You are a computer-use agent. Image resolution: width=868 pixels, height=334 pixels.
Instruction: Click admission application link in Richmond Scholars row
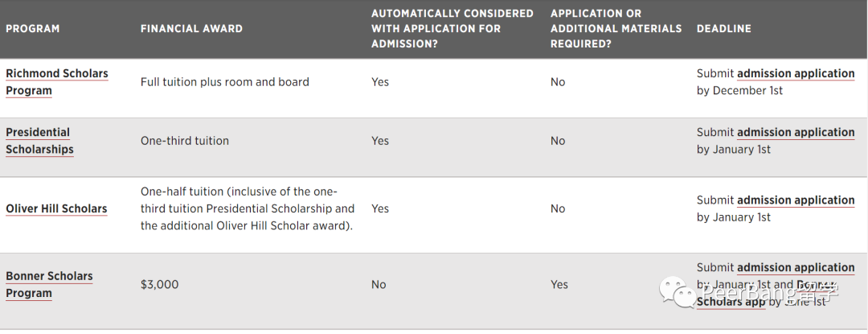796,74
